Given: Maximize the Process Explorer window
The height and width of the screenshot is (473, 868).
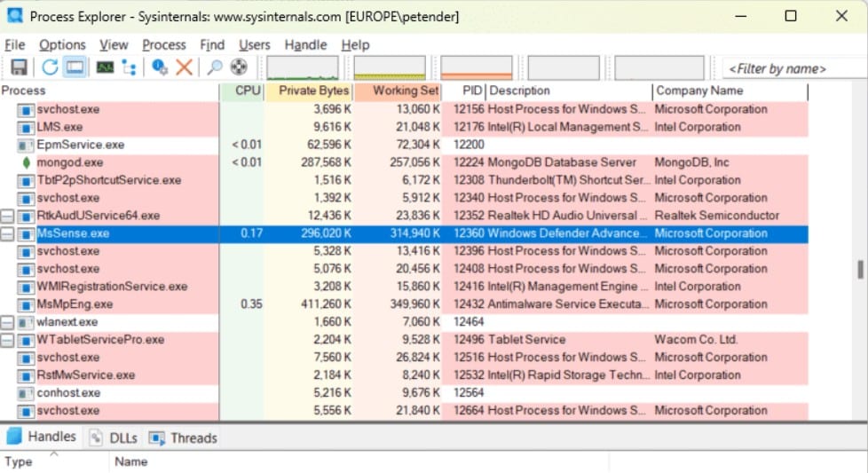Looking at the screenshot, I should 791,15.
